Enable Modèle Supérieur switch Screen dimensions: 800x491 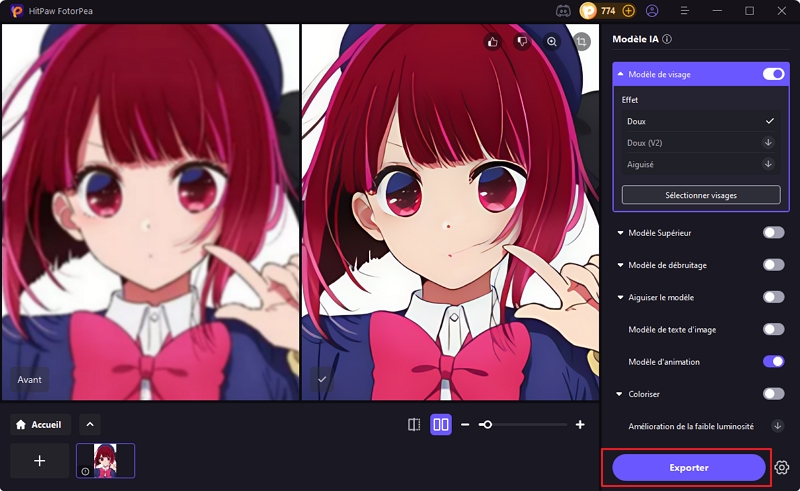(x=773, y=233)
